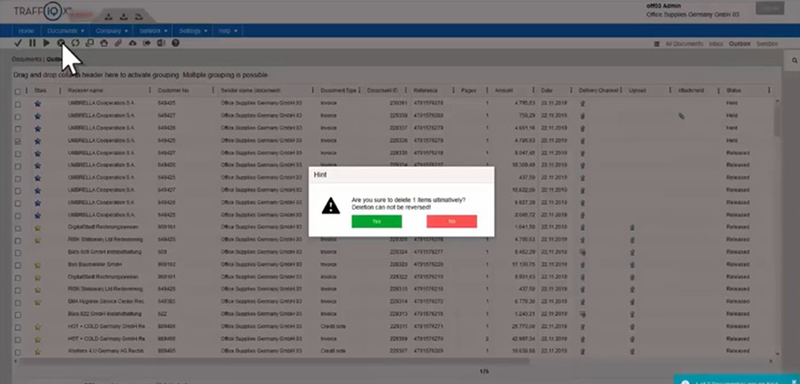
Task: Click the 'Credit note' cell in Workers 4 U row
Action: tap(333, 351)
